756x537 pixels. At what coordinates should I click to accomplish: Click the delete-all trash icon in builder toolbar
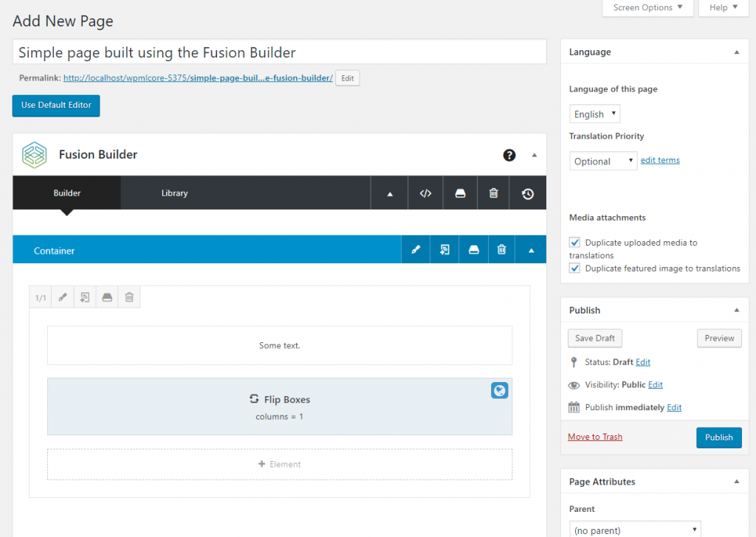[493, 193]
